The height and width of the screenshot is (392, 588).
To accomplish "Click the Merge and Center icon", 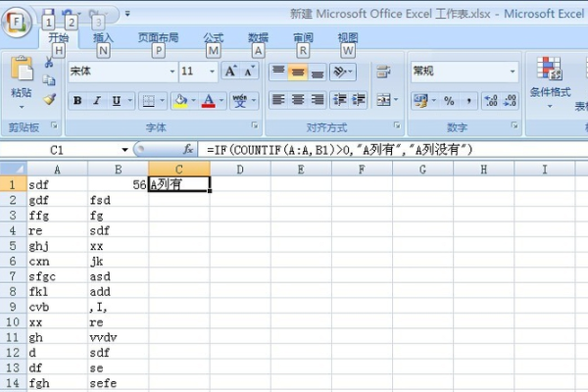I will coord(383,100).
